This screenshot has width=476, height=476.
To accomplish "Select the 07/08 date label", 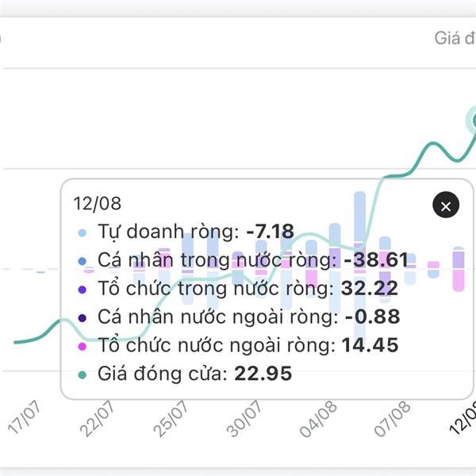I will [392, 419].
